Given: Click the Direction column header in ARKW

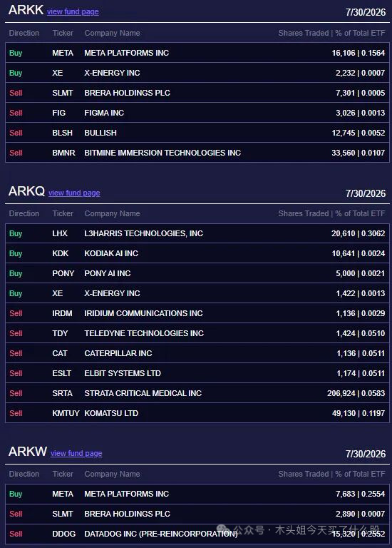Looking at the screenshot, I should click(24, 474).
